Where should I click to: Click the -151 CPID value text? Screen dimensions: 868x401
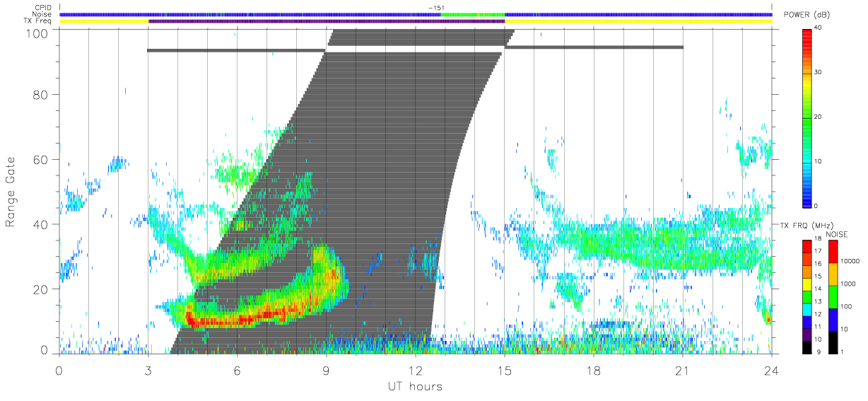(x=435, y=8)
